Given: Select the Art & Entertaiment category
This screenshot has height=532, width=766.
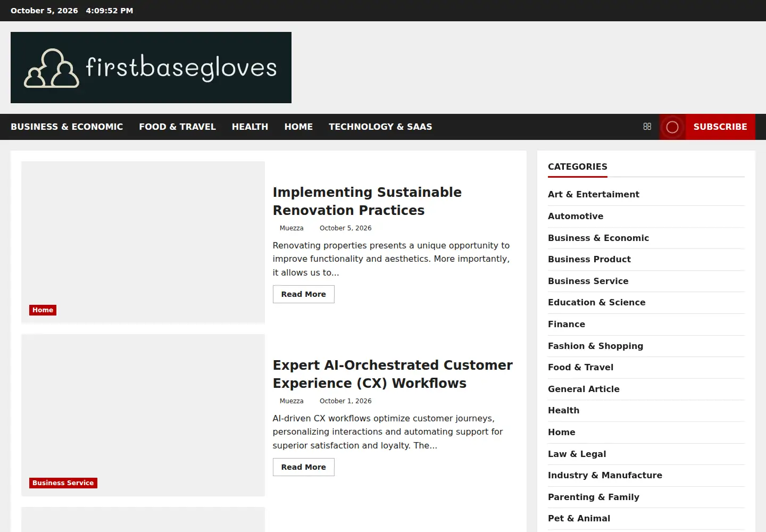Looking at the screenshot, I should (x=594, y=195).
